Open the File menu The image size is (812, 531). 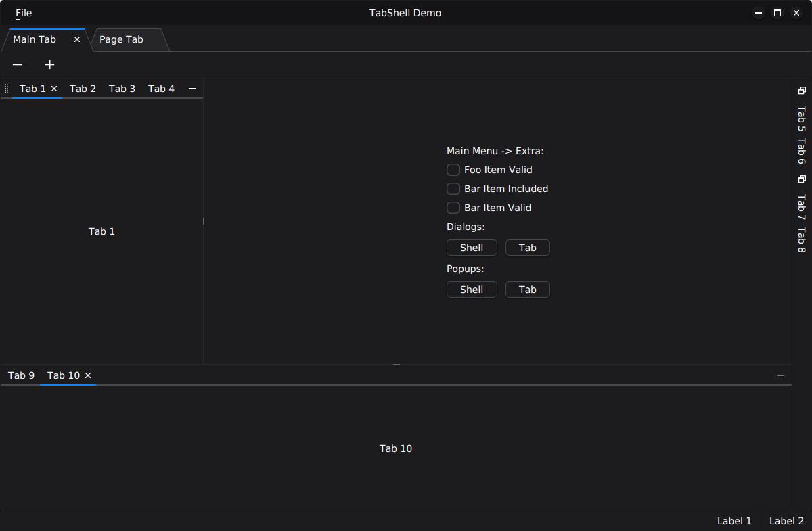(x=24, y=13)
